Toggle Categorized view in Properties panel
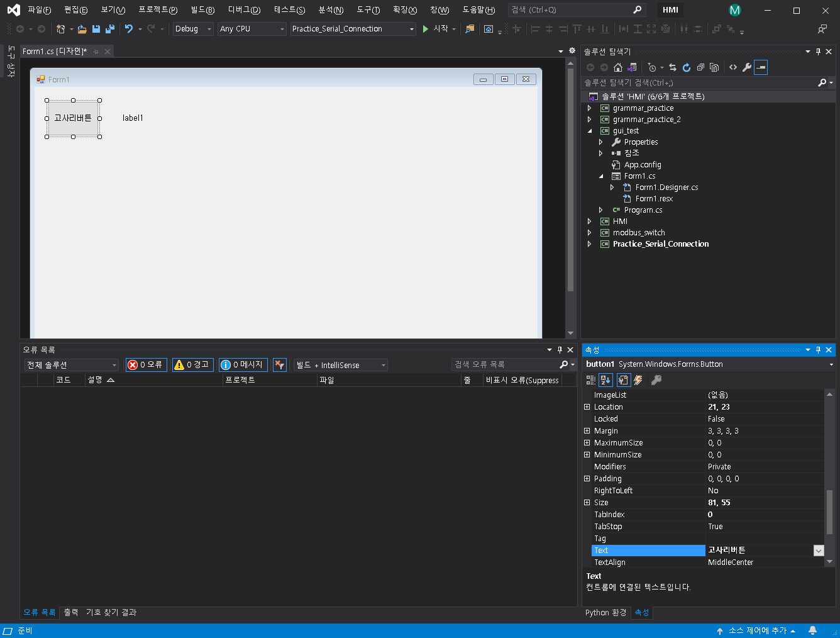This screenshot has width=840, height=638. 591,380
